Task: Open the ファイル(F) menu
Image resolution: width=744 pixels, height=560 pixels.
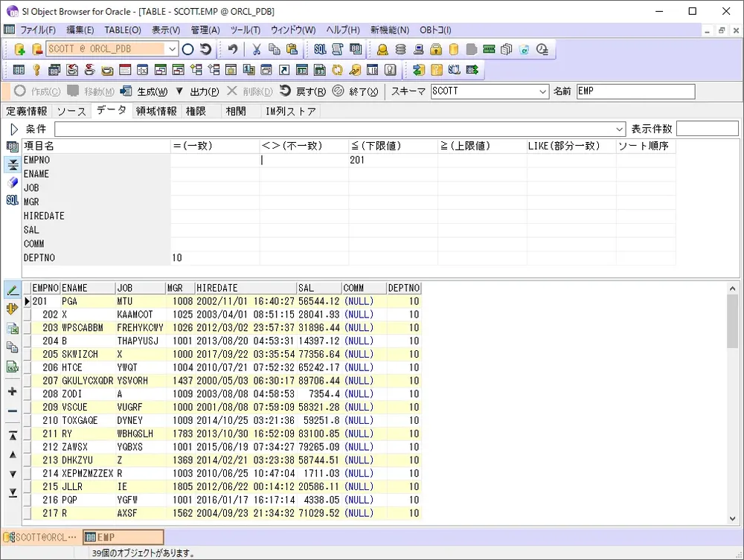Action: pyautogui.click(x=37, y=30)
